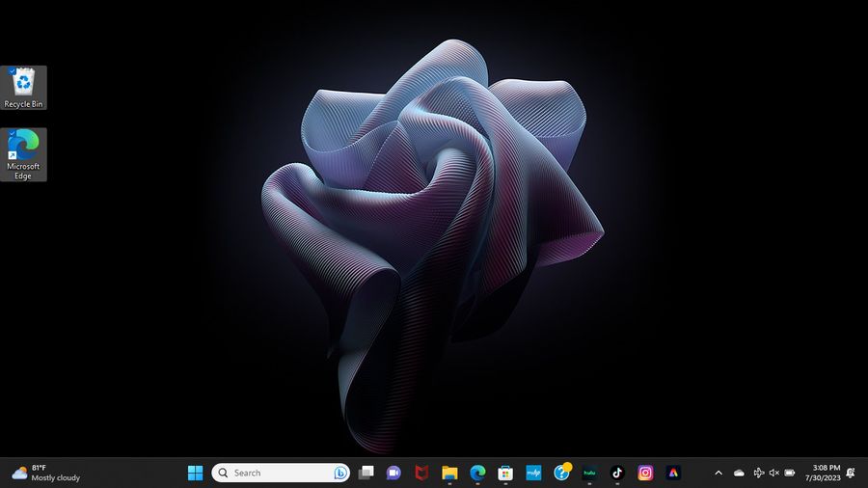Open the Windows Start menu

196,474
